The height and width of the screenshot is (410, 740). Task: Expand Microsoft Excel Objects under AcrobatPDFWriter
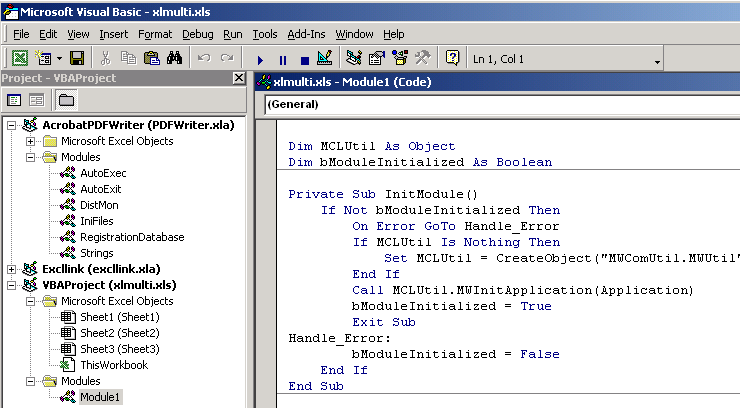click(x=30, y=141)
